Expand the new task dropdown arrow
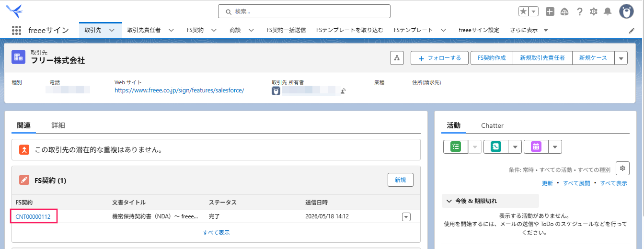 coord(474,147)
